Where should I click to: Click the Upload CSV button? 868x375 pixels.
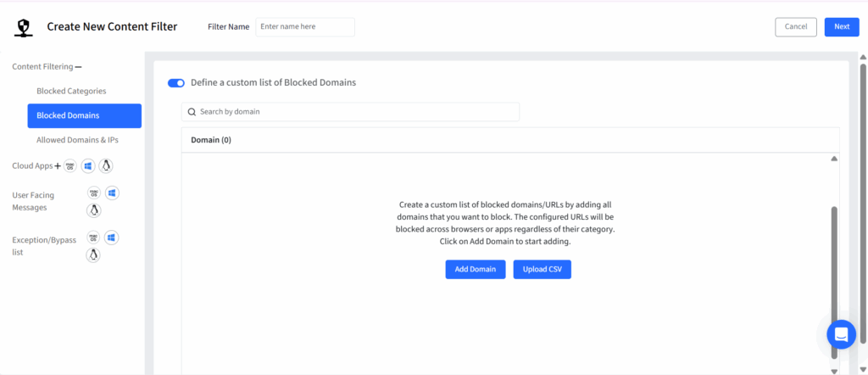(x=542, y=270)
